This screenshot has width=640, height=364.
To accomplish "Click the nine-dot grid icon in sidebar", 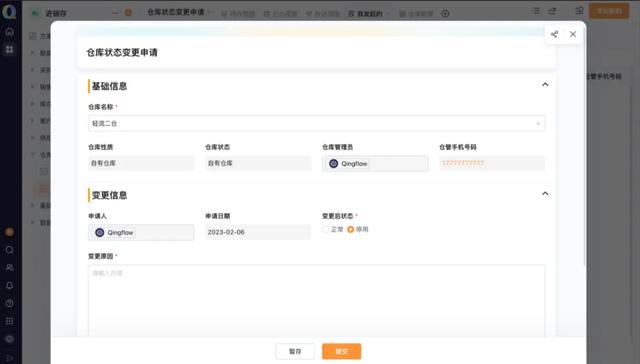I will [x=9, y=321].
